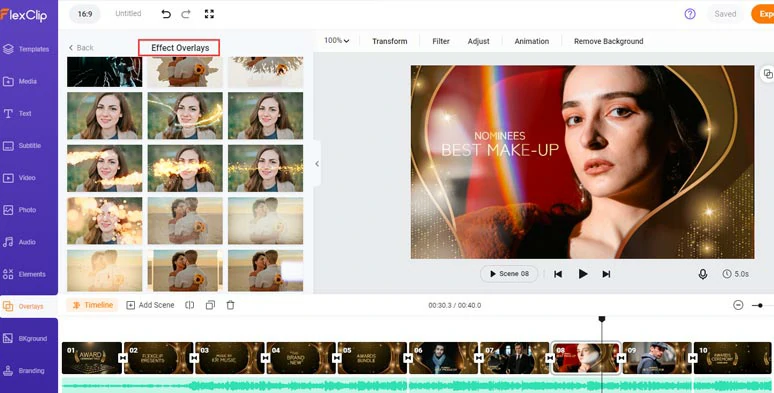Click the Add Scene button
Viewport: 774px width, 393px height.
click(151, 305)
